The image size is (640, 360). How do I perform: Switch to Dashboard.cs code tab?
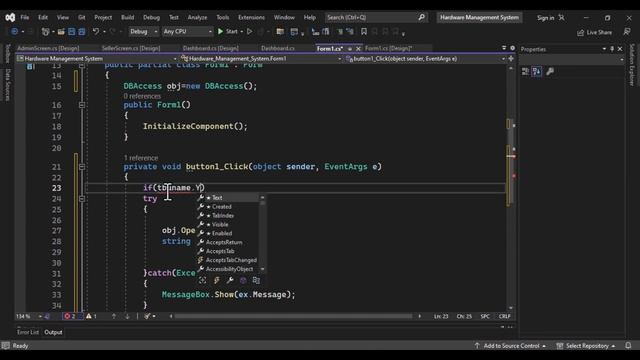click(278, 48)
